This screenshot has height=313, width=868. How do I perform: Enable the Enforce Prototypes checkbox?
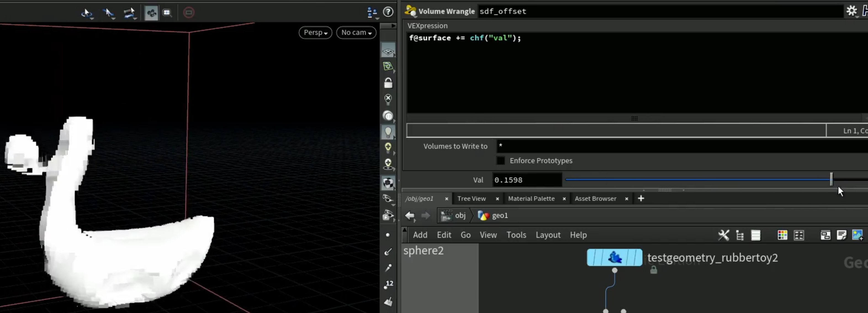[x=501, y=161]
